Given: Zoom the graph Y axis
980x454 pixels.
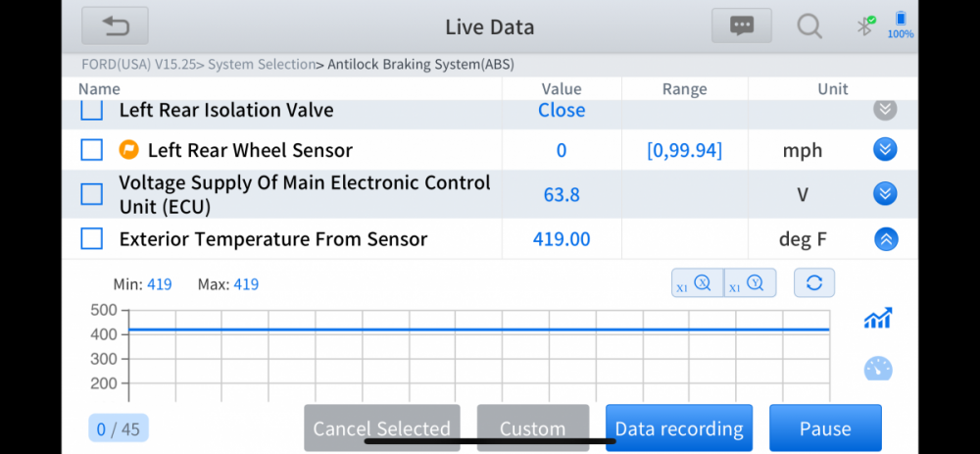Looking at the screenshot, I should click(x=750, y=283).
